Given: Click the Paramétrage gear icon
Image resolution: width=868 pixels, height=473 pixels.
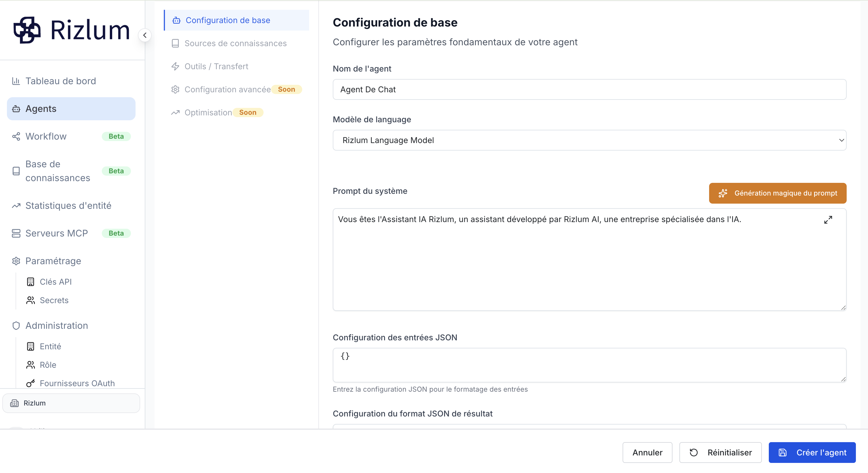Looking at the screenshot, I should [x=16, y=261].
